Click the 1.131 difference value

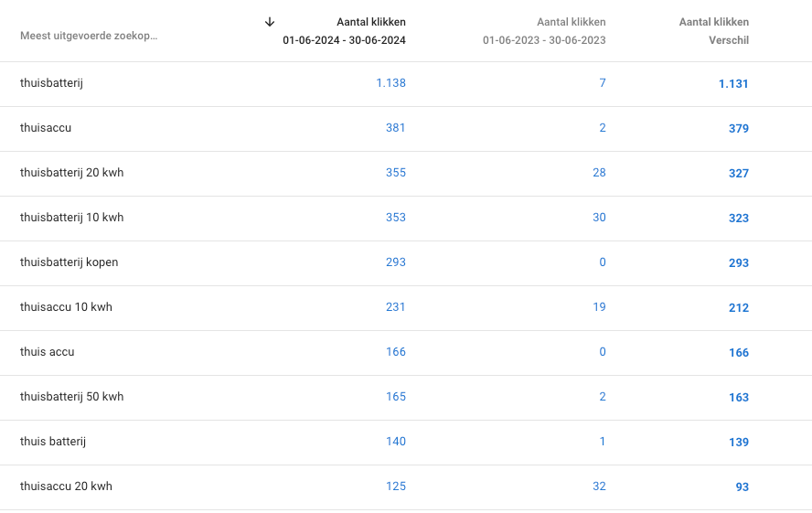(x=733, y=84)
